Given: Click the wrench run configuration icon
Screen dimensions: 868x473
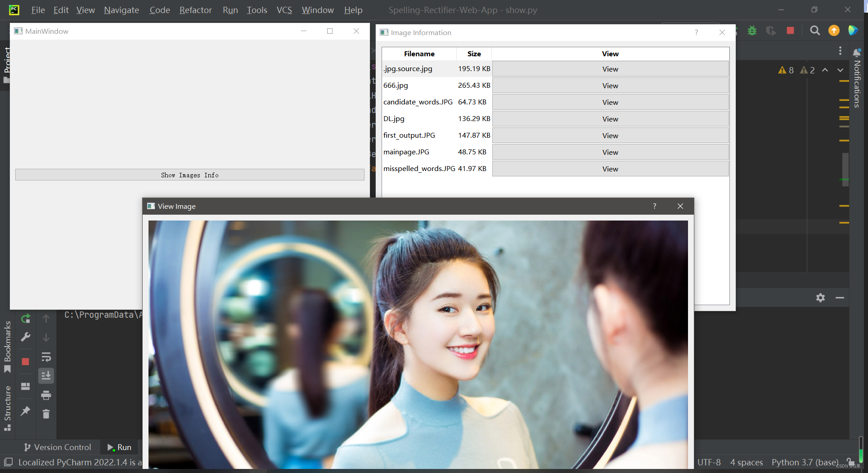Looking at the screenshot, I should (x=26, y=337).
